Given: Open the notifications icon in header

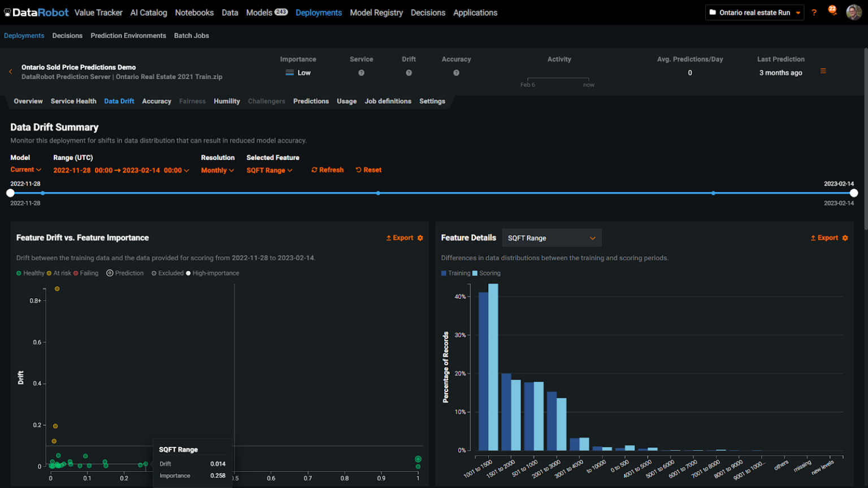Looking at the screenshot, I should point(832,11).
